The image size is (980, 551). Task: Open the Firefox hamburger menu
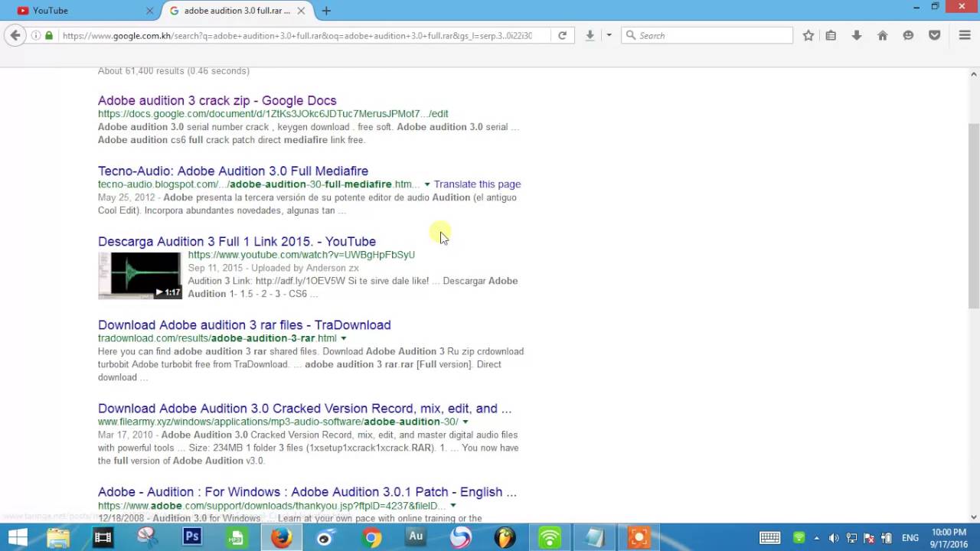965,35
